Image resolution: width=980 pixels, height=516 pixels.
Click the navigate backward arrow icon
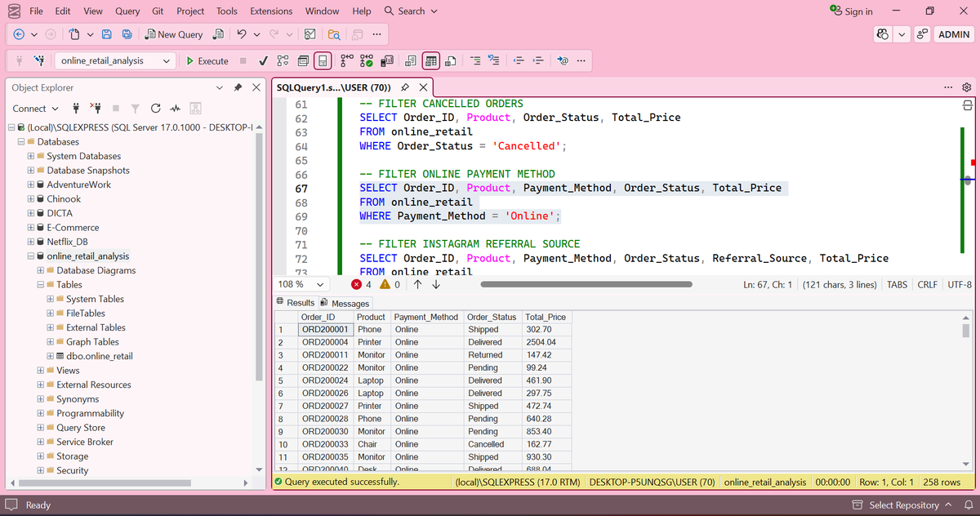coord(20,34)
